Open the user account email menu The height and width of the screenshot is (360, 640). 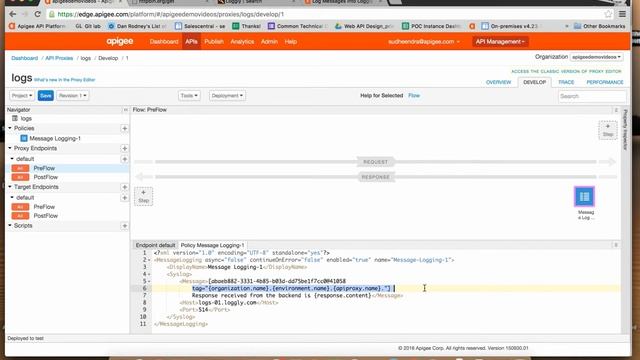click(x=424, y=42)
